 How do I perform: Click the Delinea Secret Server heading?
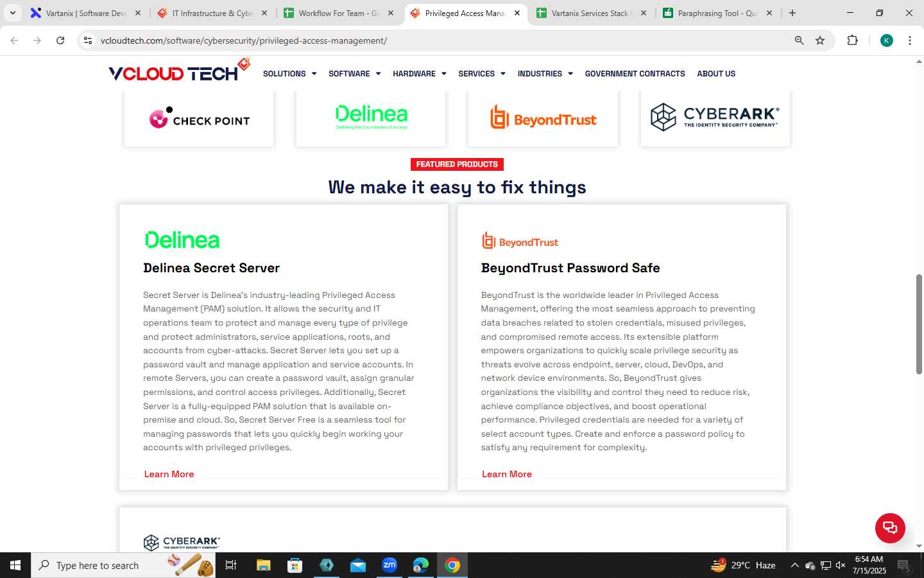tap(212, 268)
